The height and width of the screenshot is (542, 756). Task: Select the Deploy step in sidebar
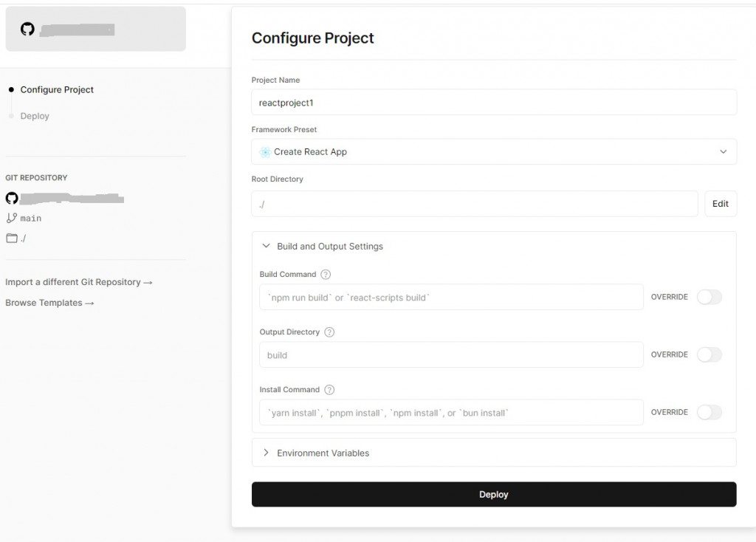(x=35, y=116)
